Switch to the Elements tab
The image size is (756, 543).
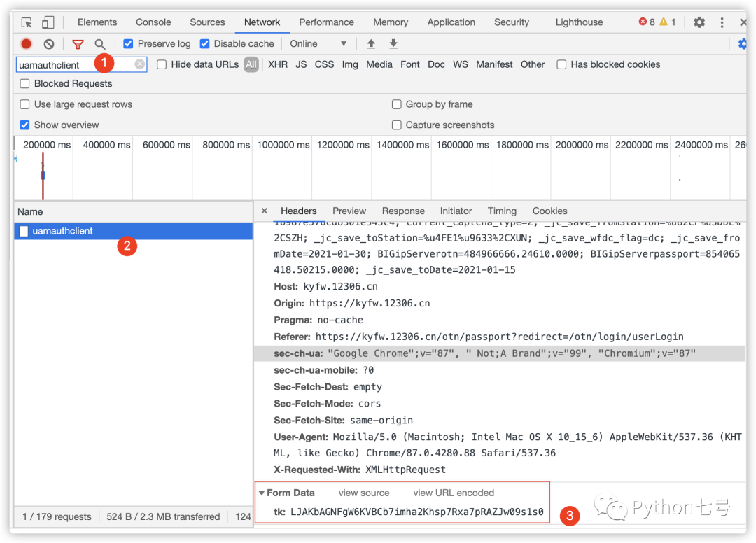(97, 22)
